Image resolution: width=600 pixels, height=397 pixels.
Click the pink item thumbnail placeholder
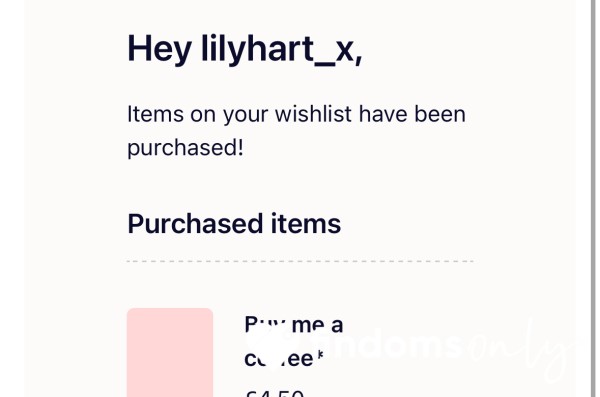[x=170, y=352]
